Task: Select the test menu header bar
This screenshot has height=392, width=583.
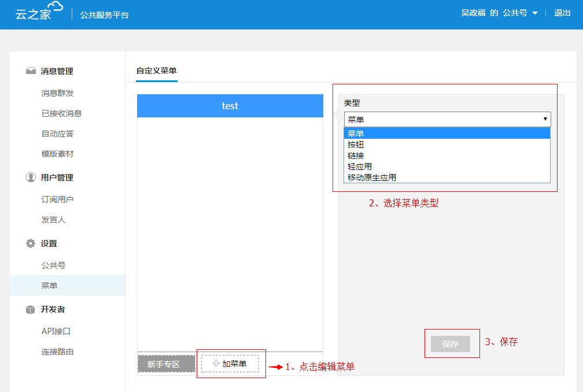Action: [230, 106]
